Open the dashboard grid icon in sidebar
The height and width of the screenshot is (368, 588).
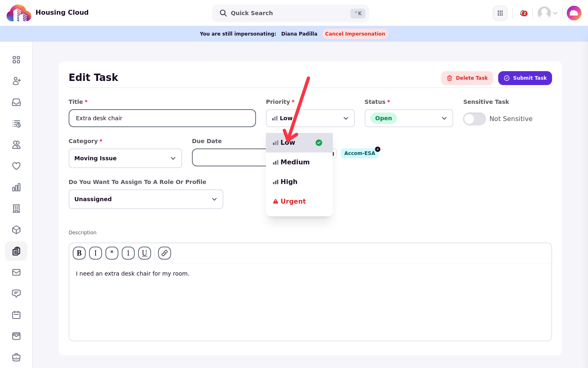16,60
